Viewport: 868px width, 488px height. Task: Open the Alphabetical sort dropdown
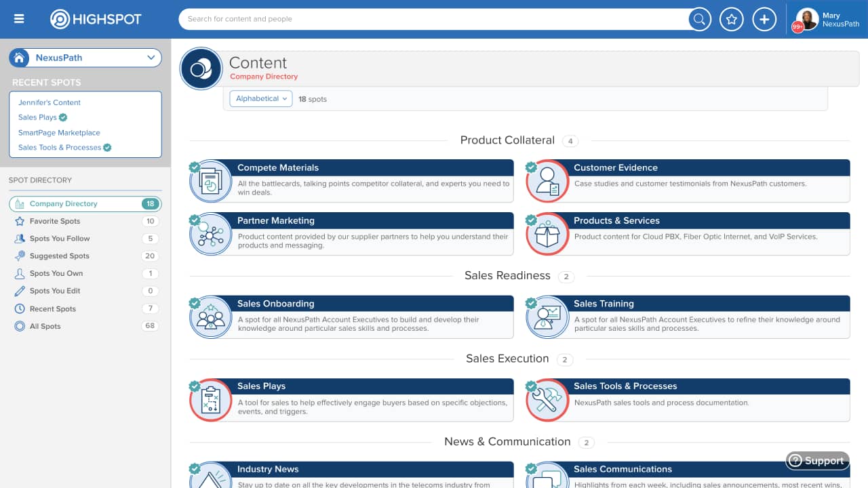[x=260, y=98]
